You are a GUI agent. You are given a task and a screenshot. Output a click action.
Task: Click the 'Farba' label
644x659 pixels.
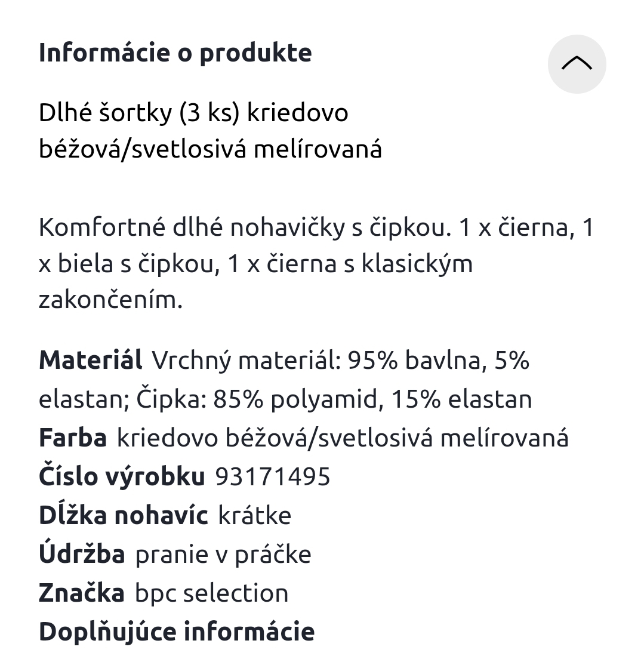coord(73,438)
